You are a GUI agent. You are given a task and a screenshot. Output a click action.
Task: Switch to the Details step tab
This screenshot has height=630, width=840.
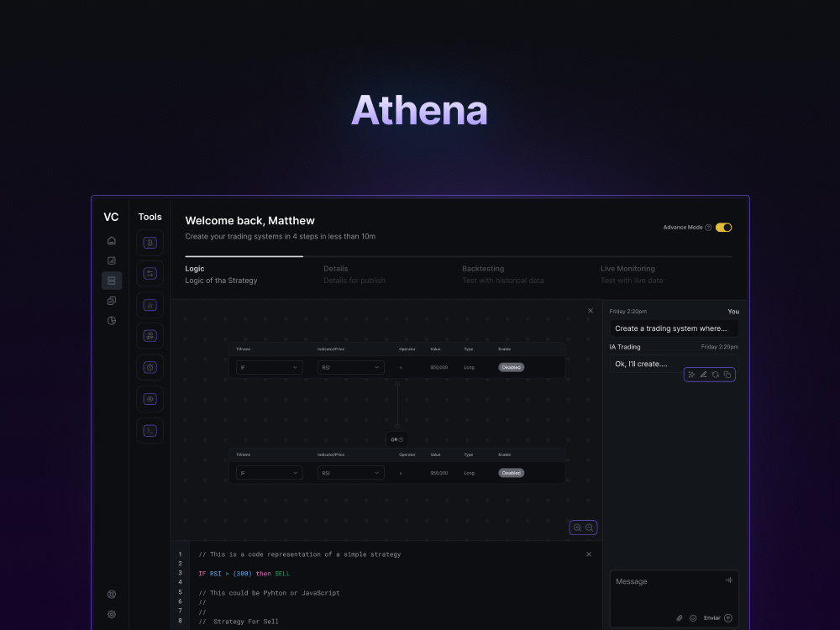(x=354, y=275)
